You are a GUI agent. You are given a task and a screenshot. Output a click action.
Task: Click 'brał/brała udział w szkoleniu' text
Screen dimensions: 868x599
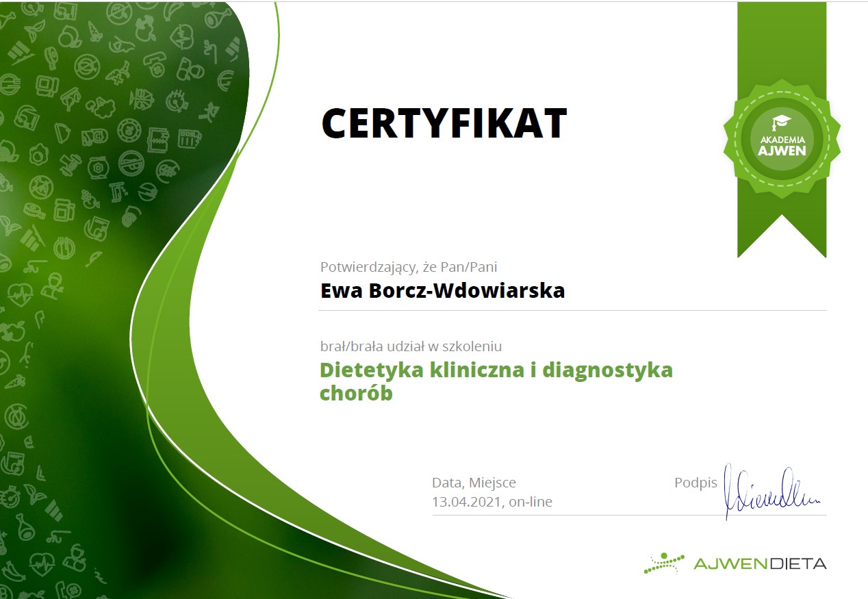[411, 346]
